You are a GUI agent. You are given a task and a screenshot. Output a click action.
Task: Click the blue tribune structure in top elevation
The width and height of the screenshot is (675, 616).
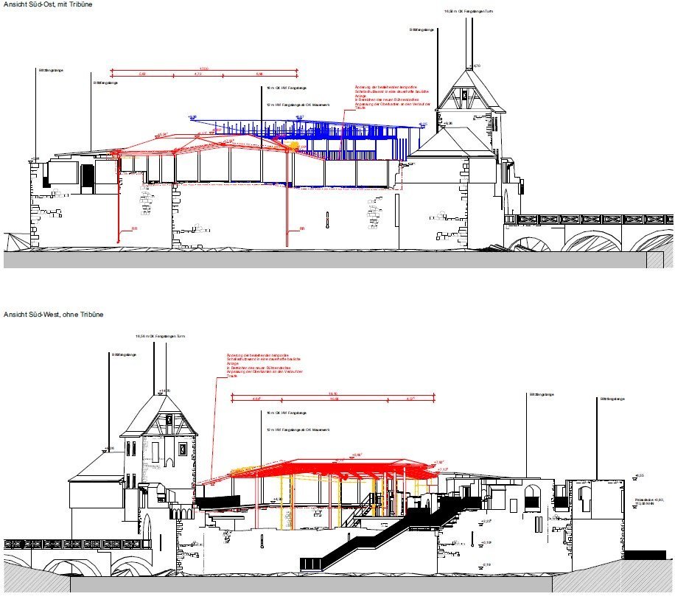pyautogui.click(x=346, y=136)
